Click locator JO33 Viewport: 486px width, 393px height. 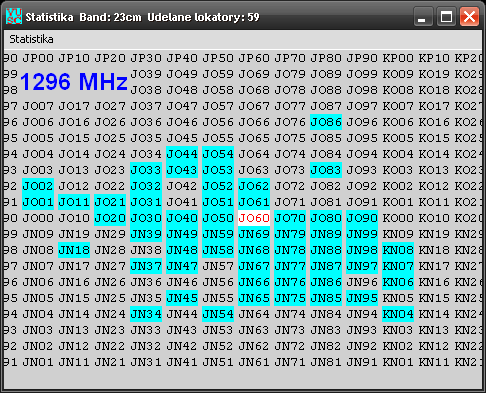click(146, 170)
